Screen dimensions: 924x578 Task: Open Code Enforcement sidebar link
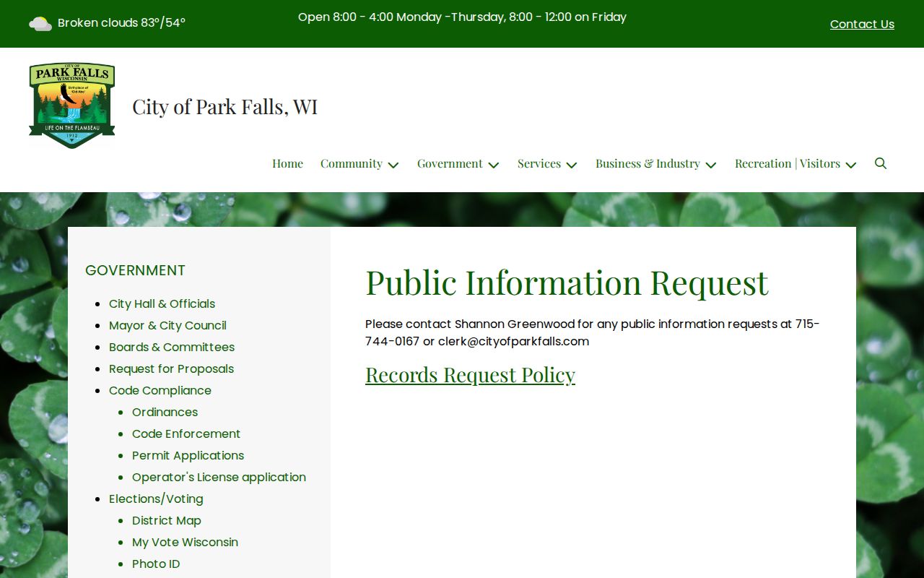point(186,433)
